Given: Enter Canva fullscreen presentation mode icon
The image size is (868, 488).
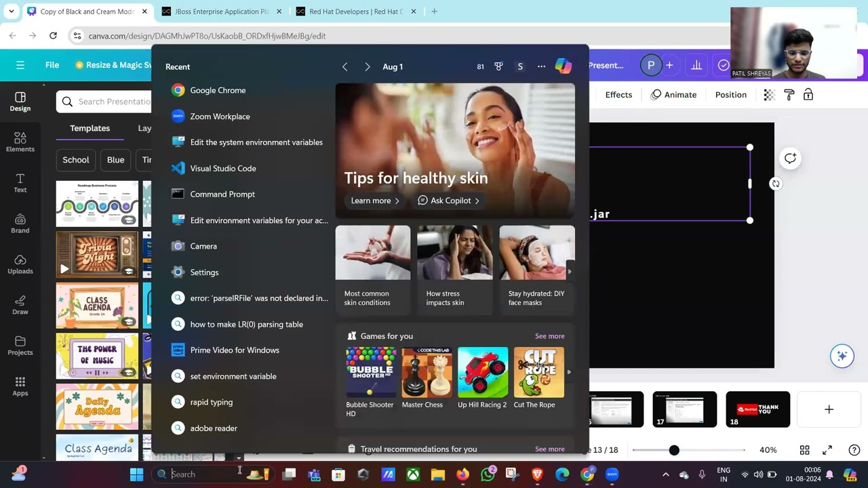Looking at the screenshot, I should pyautogui.click(x=827, y=450).
